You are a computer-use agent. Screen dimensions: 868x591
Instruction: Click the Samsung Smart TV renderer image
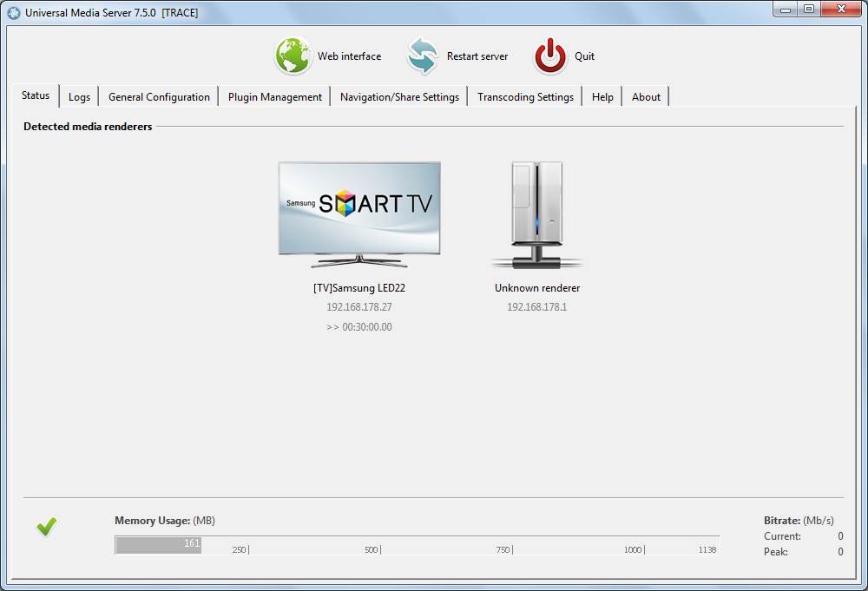[x=359, y=214]
